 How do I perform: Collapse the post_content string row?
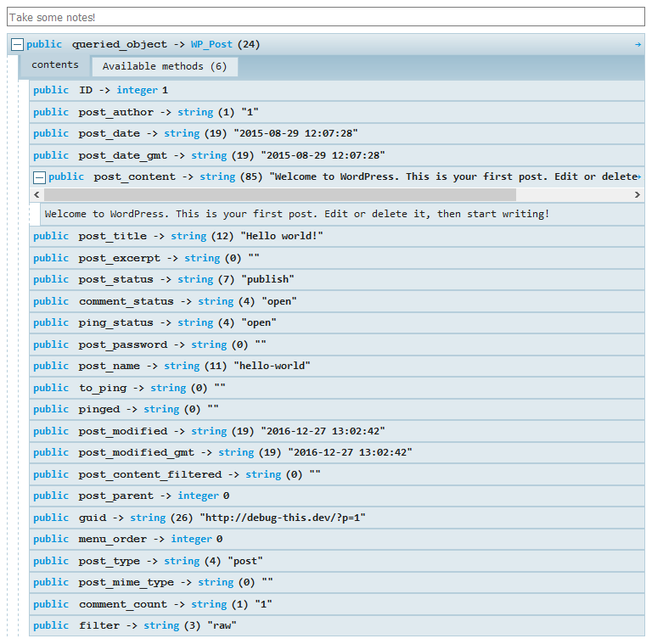tap(39, 178)
